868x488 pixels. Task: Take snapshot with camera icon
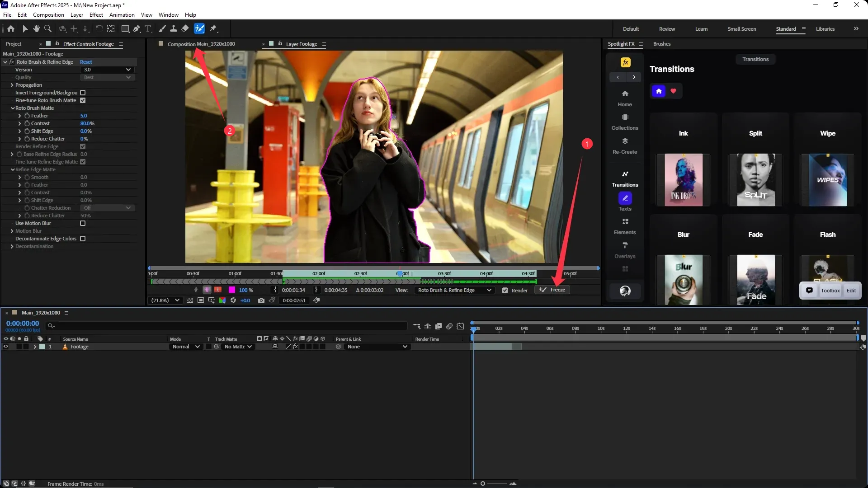click(x=261, y=300)
